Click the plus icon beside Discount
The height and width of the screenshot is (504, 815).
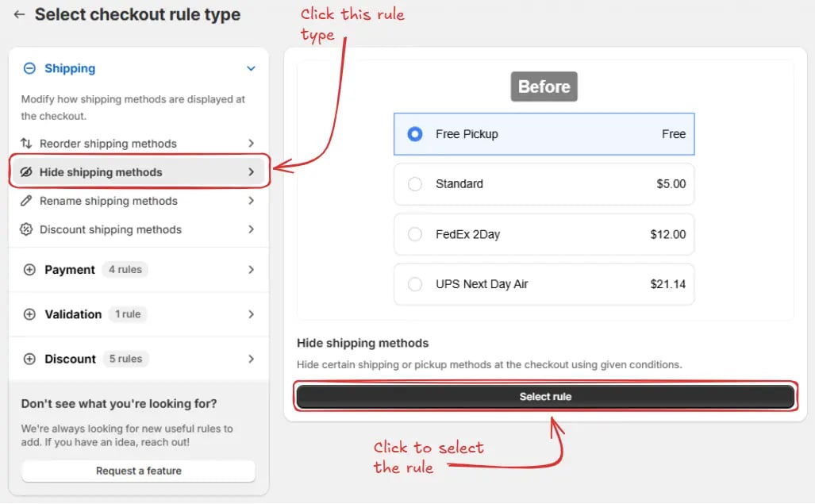coord(29,359)
